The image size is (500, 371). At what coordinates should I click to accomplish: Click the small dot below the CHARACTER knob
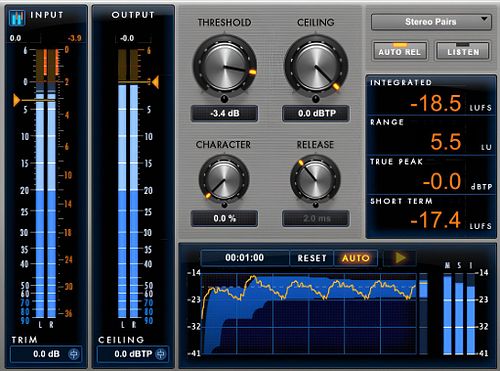[x=224, y=205]
